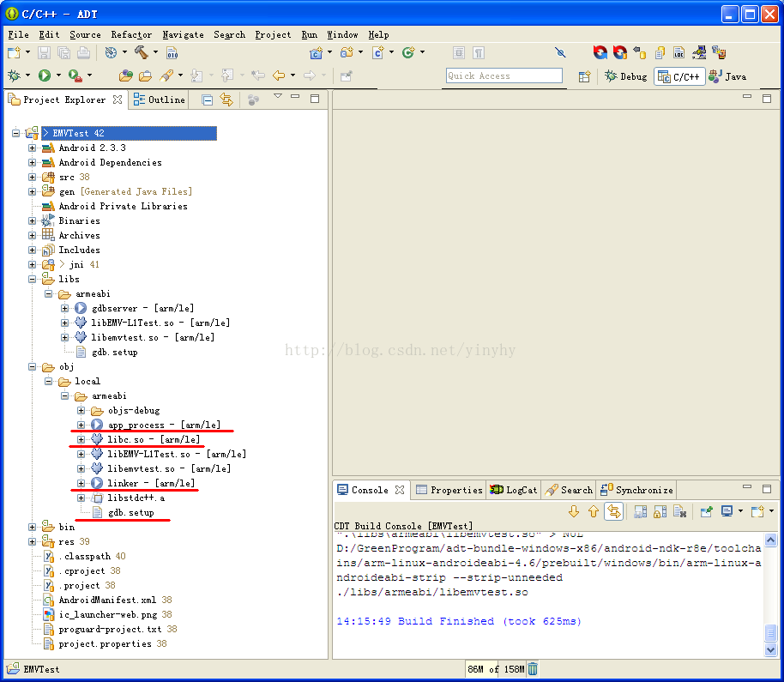Click the Open Type icon with folder
The width and height of the screenshot is (784, 682).
tap(125, 75)
